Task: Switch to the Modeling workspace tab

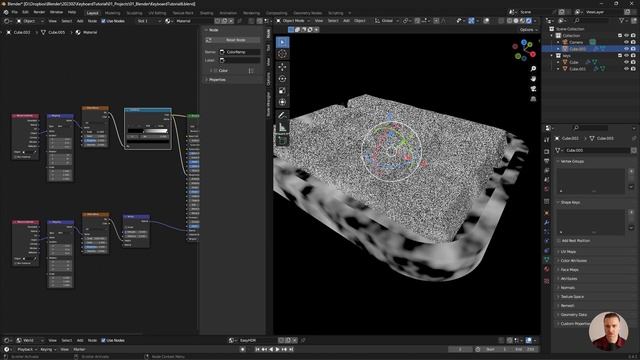Action: point(112,13)
